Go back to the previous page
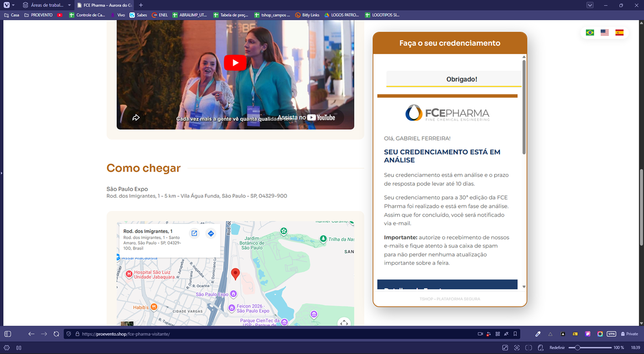Image resolution: width=644 pixels, height=354 pixels. click(x=31, y=334)
